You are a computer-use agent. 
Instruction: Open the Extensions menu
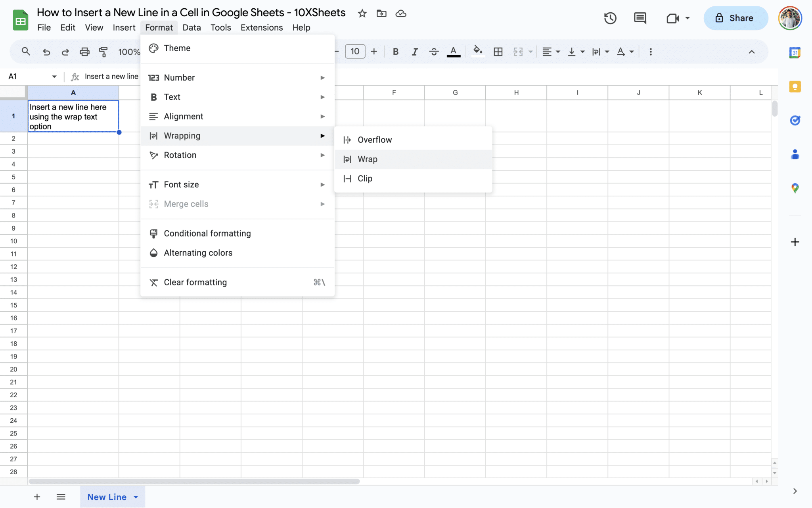(x=262, y=27)
